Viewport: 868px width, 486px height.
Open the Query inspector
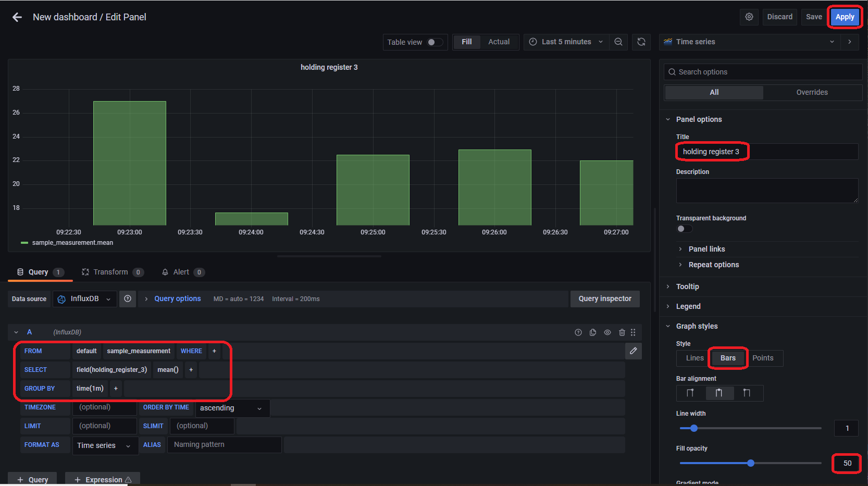click(x=604, y=298)
